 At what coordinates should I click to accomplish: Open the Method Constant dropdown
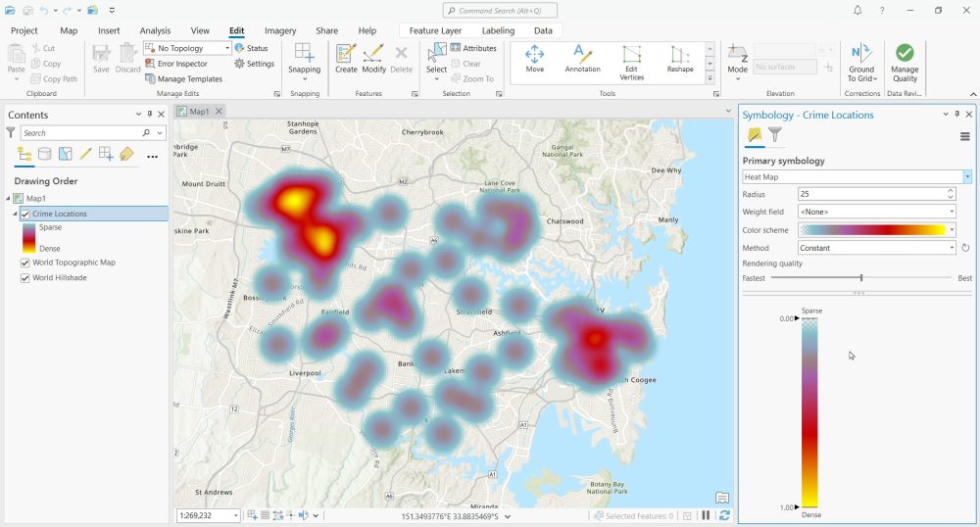(877, 248)
